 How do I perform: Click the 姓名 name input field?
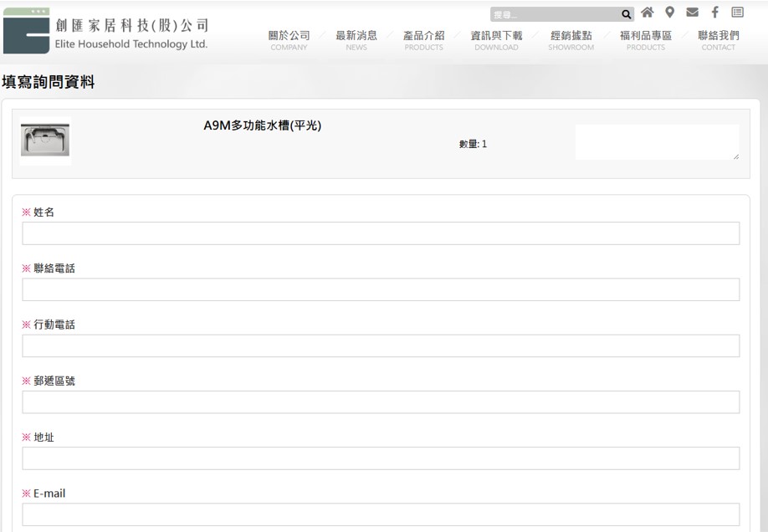coord(381,233)
